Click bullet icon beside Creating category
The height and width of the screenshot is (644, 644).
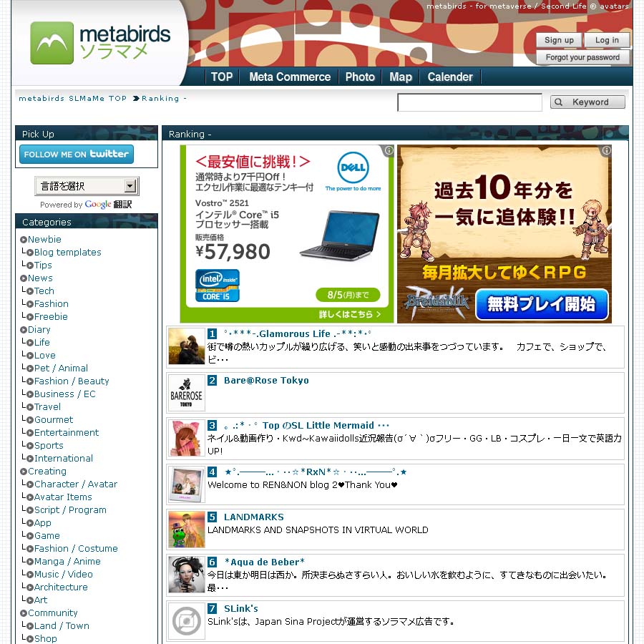[x=24, y=472]
